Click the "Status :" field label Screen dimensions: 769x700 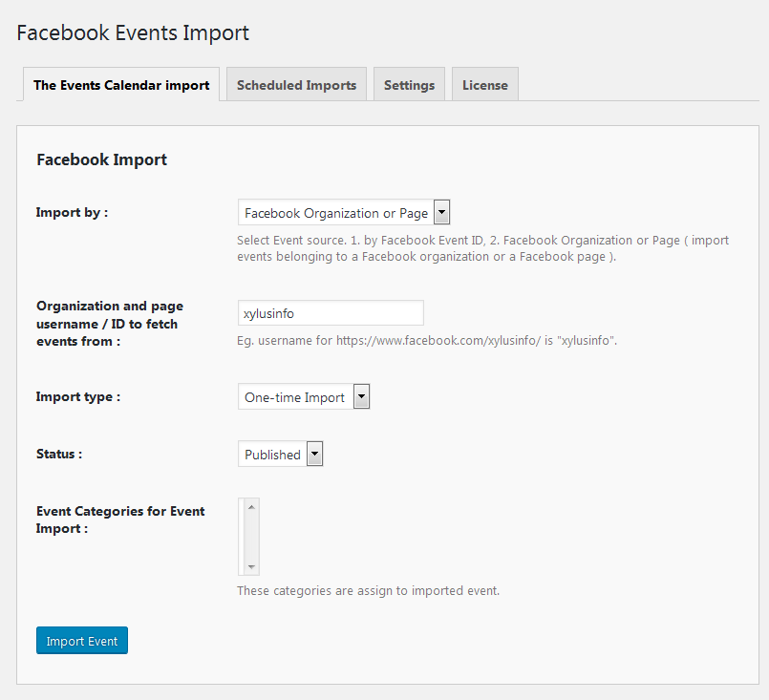59,454
